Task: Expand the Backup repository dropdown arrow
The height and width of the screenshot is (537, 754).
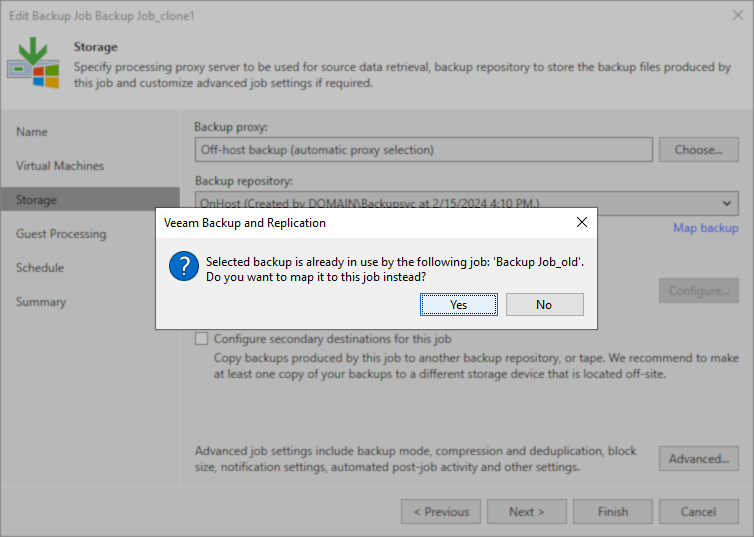Action: pyautogui.click(x=727, y=203)
